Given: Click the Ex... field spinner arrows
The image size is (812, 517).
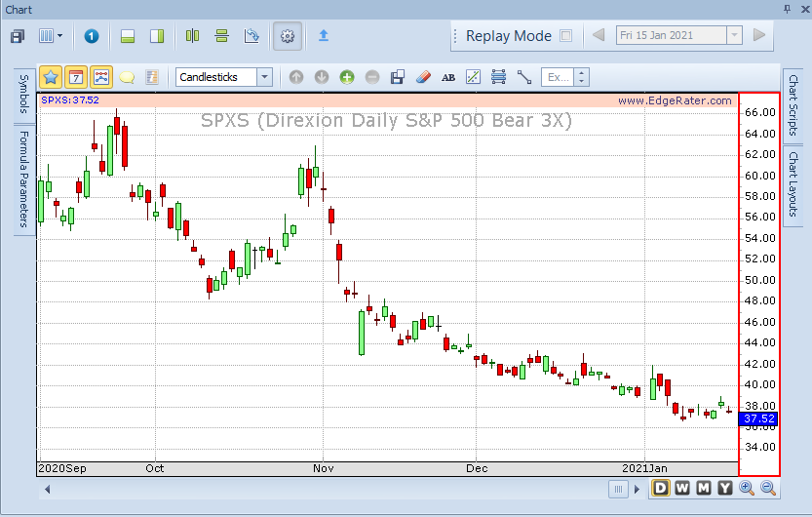Looking at the screenshot, I should 582,77.
